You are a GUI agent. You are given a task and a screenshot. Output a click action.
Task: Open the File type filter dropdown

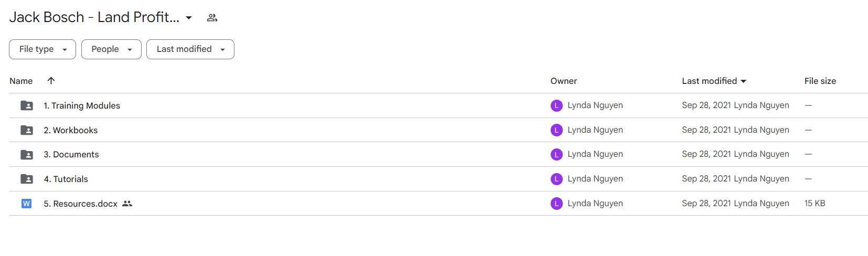[x=42, y=49]
